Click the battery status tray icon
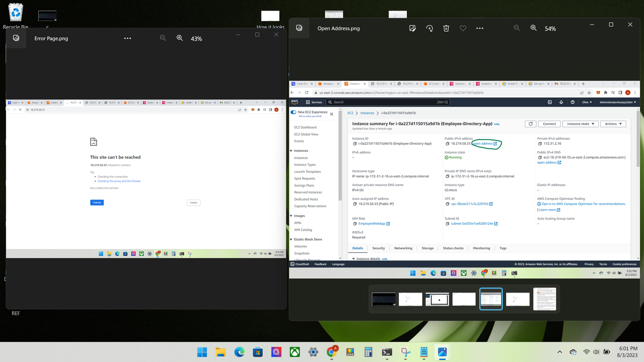Image resolution: width=644 pixels, height=362 pixels. [607, 352]
